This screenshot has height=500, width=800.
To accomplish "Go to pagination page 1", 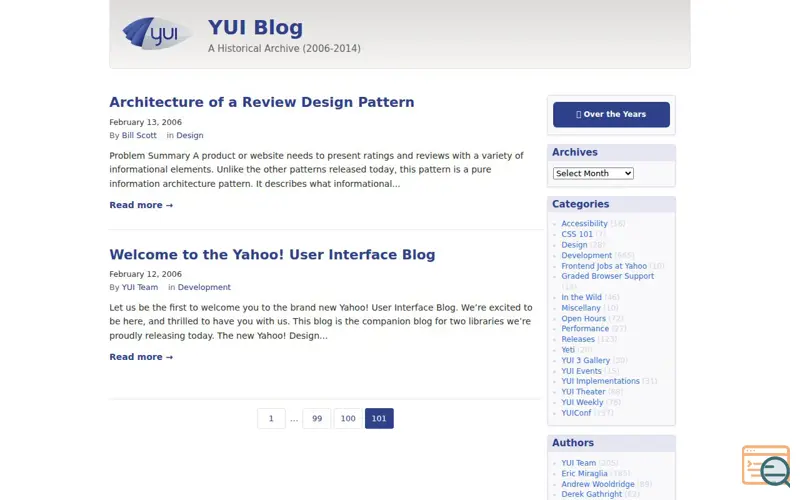I will tap(271, 418).
